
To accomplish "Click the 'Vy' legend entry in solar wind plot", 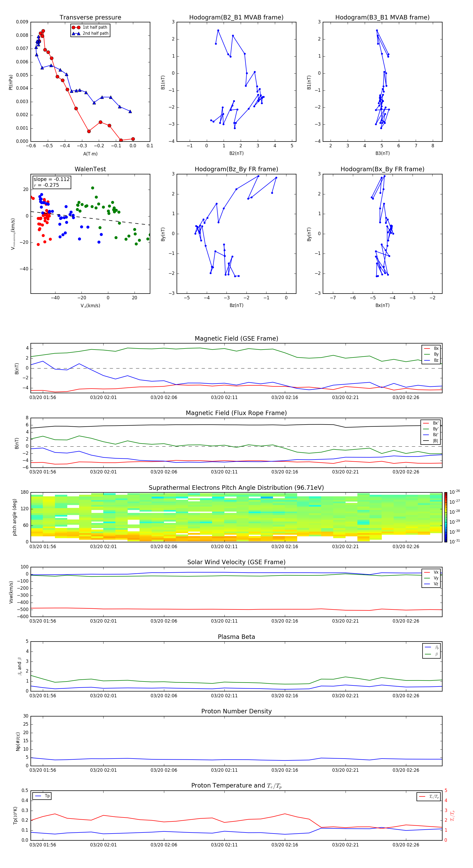I will pyautogui.click(x=431, y=578).
